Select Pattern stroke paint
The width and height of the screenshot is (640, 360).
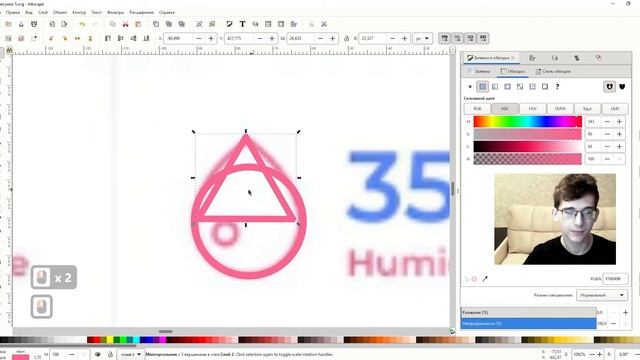click(532, 87)
